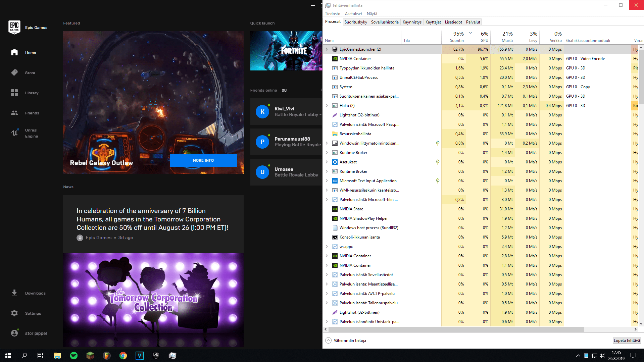Click MORE INFO for Rebel Galaxy Outlaw
The image size is (644, 362).
point(203,160)
